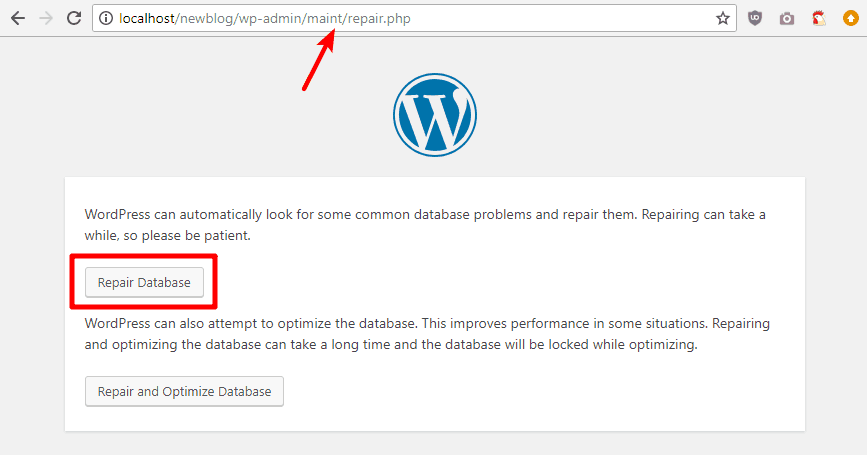Screen dimensions: 867x455
Task: Reload the repair.php page
Action: pyautogui.click(x=74, y=18)
